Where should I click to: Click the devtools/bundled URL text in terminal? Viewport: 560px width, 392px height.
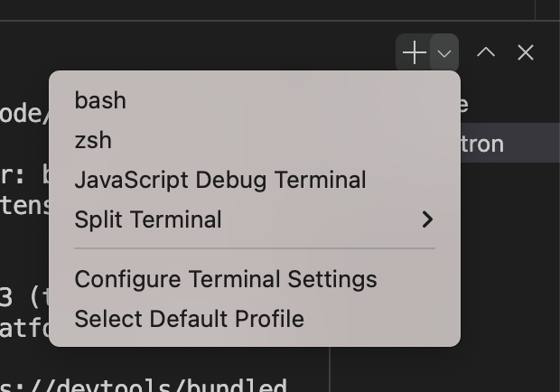[x=143, y=385]
